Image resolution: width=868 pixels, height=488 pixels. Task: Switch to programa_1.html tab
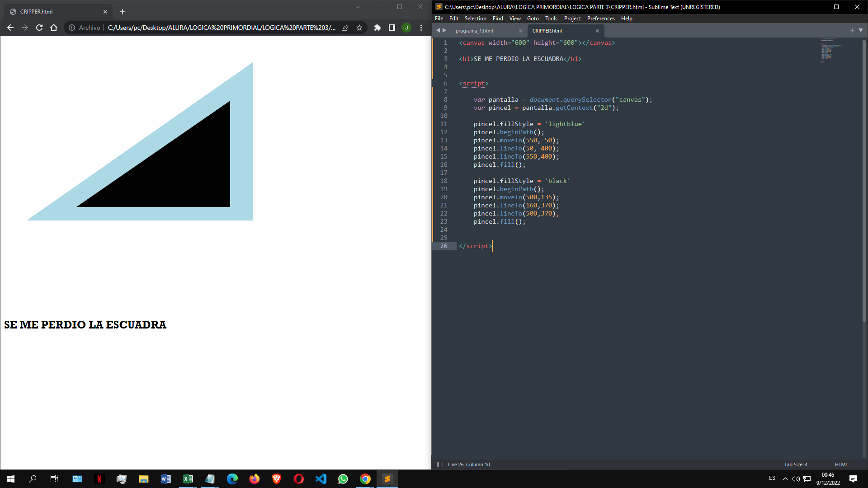(474, 31)
